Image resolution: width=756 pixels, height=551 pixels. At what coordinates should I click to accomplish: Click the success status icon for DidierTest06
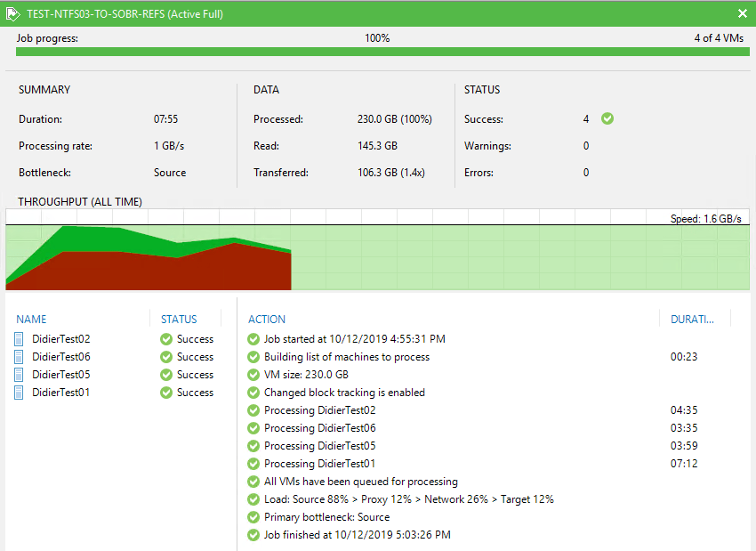(x=166, y=357)
